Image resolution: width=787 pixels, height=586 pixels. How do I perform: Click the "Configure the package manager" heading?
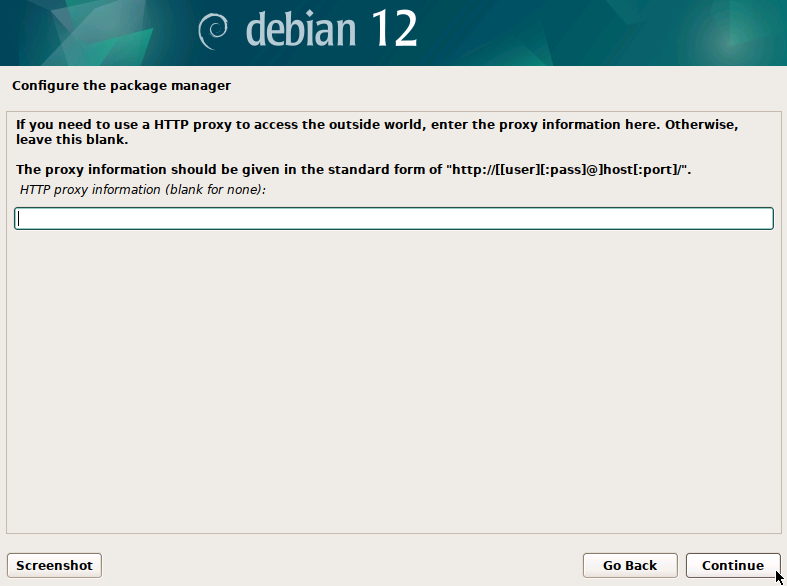(121, 86)
